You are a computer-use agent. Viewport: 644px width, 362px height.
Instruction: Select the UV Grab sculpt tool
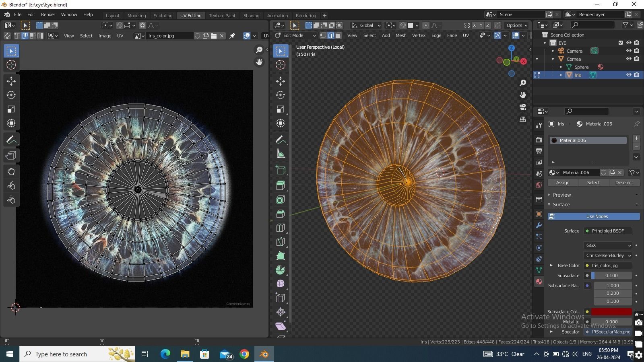pos(11,172)
